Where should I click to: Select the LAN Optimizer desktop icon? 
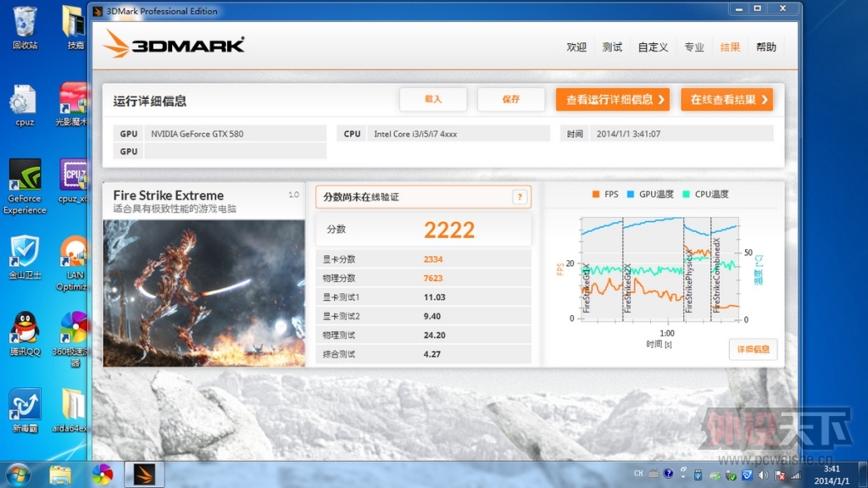pyautogui.click(x=73, y=263)
